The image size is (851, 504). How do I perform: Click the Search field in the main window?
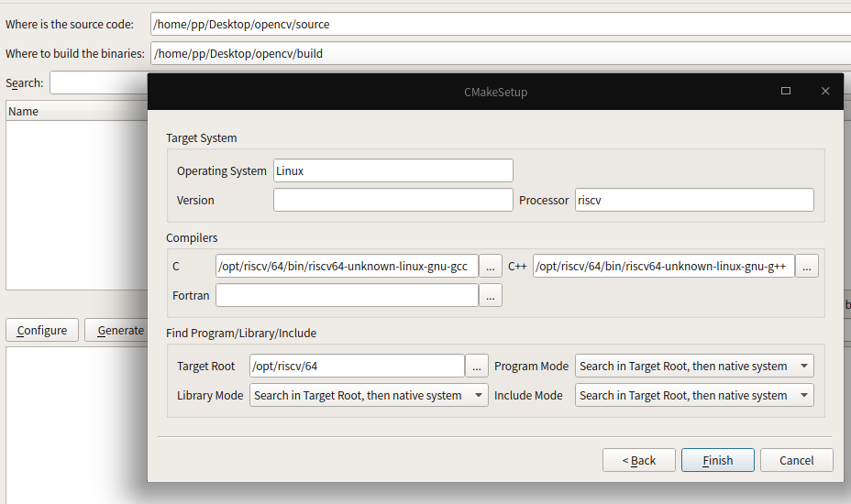(x=99, y=82)
